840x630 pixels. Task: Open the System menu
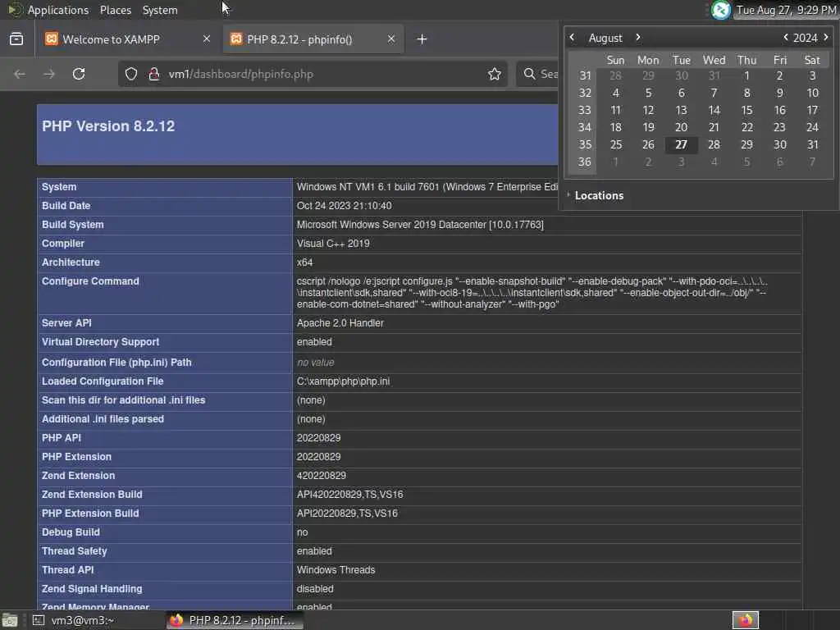160,10
